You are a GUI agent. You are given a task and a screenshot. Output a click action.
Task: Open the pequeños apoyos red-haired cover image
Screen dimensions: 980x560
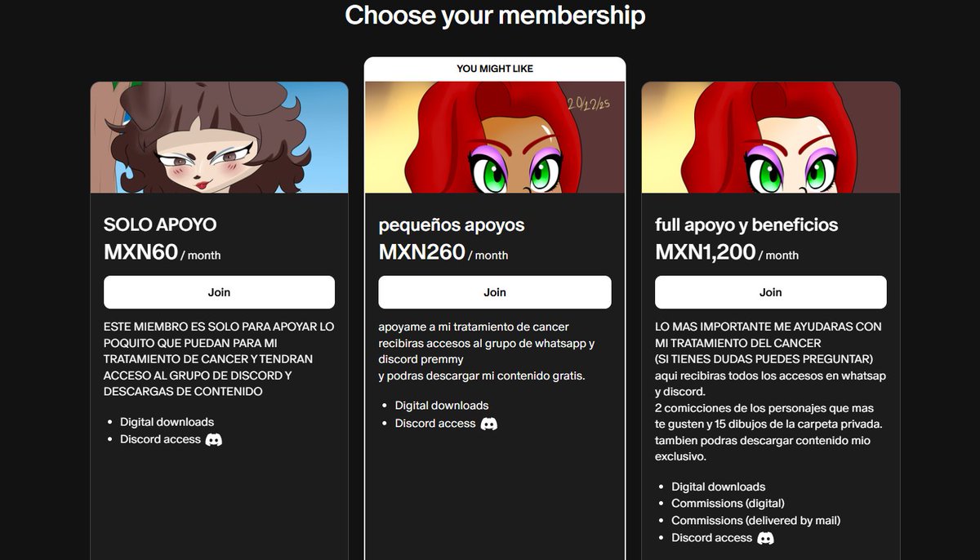[495, 137]
